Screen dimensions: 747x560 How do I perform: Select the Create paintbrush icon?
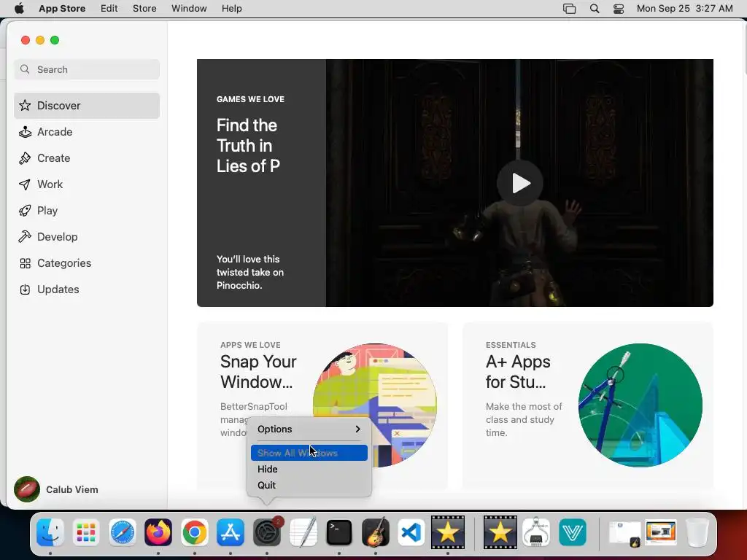pyautogui.click(x=25, y=158)
